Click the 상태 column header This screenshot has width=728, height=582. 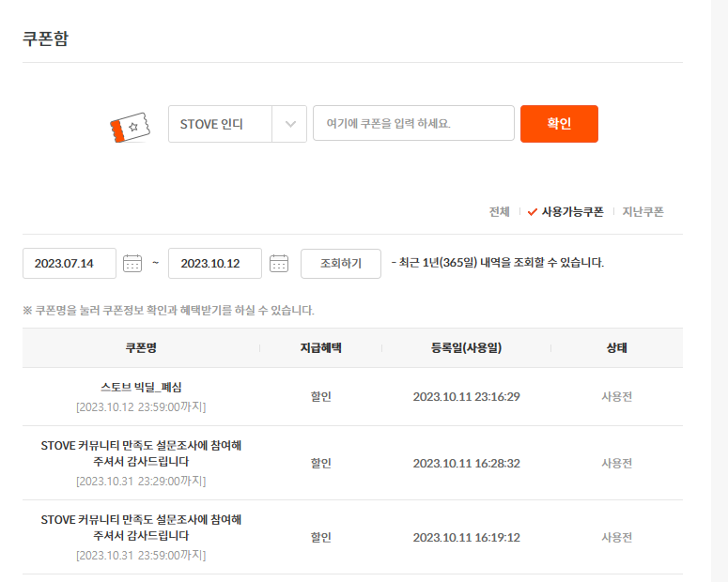(x=616, y=347)
